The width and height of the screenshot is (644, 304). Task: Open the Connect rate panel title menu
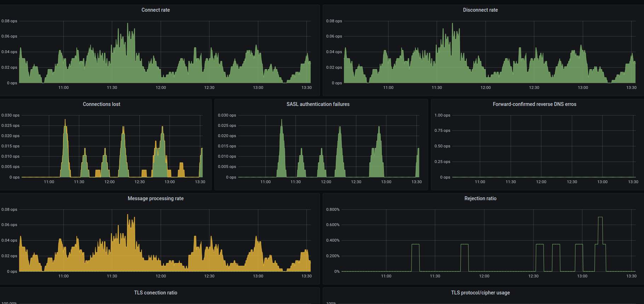(x=156, y=10)
